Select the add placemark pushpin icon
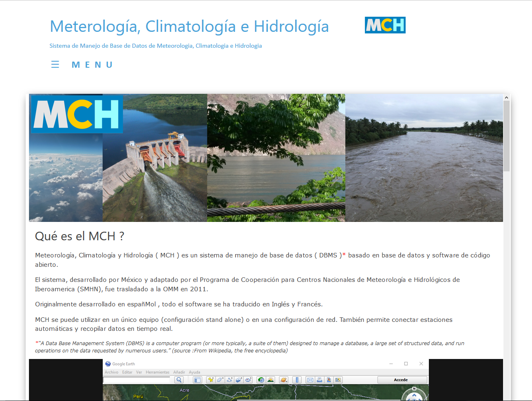Viewport: 532px width, 401px height. pos(211,380)
